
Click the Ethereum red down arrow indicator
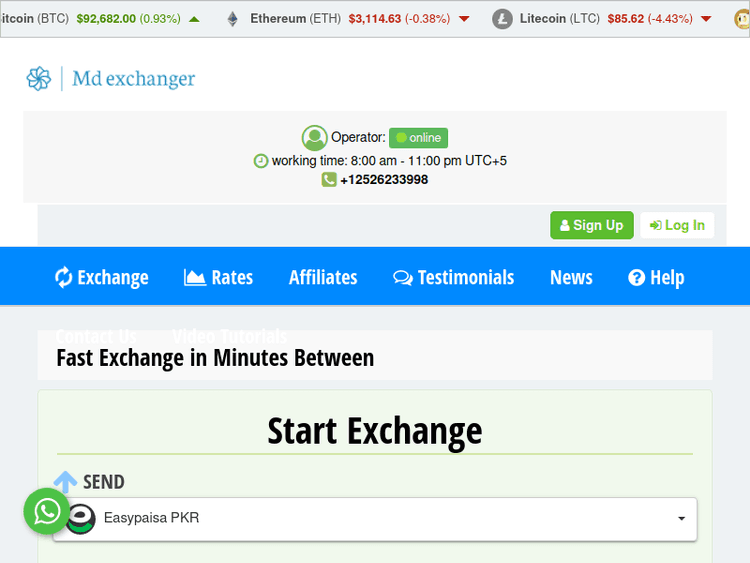(x=464, y=19)
